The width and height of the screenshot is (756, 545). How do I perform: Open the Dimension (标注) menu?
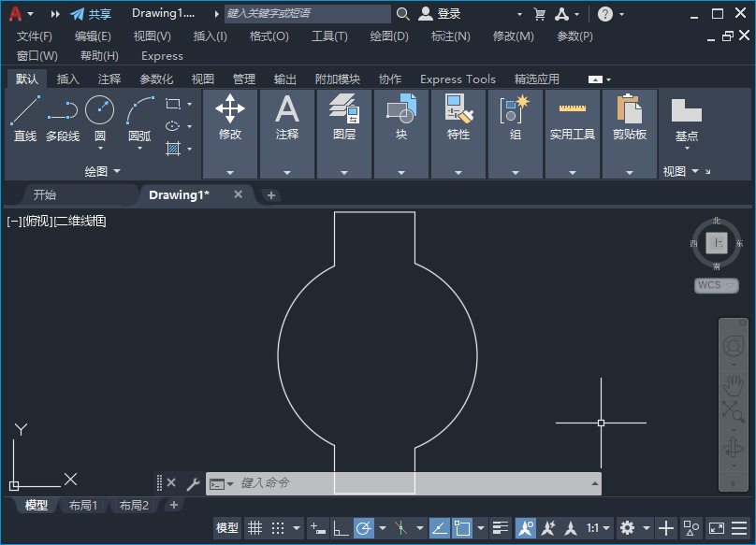[450, 36]
